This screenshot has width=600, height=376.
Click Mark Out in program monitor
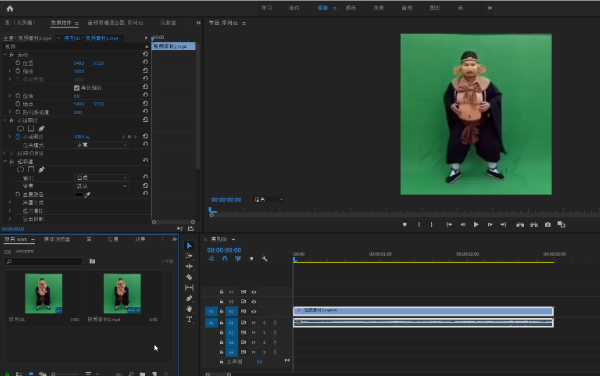(432, 225)
